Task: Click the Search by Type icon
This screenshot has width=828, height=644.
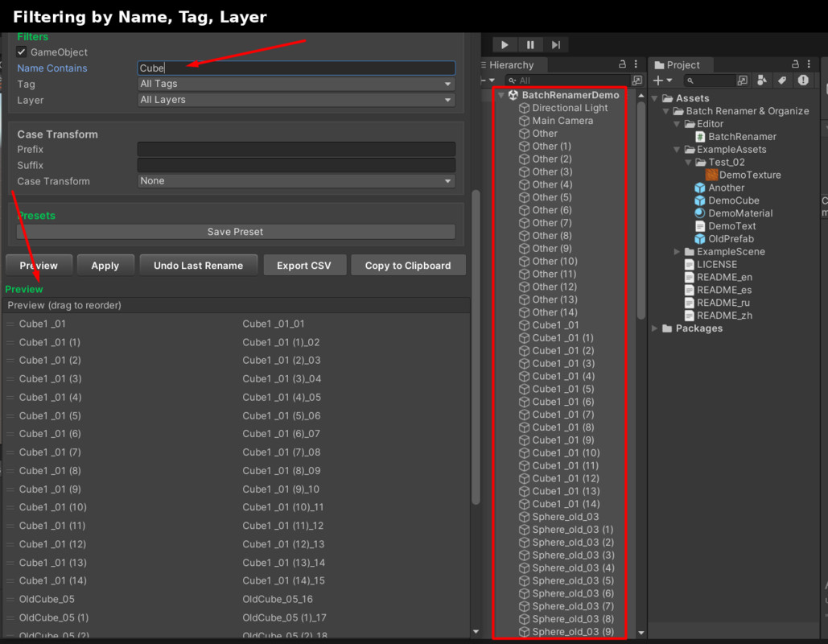Action: pos(762,80)
